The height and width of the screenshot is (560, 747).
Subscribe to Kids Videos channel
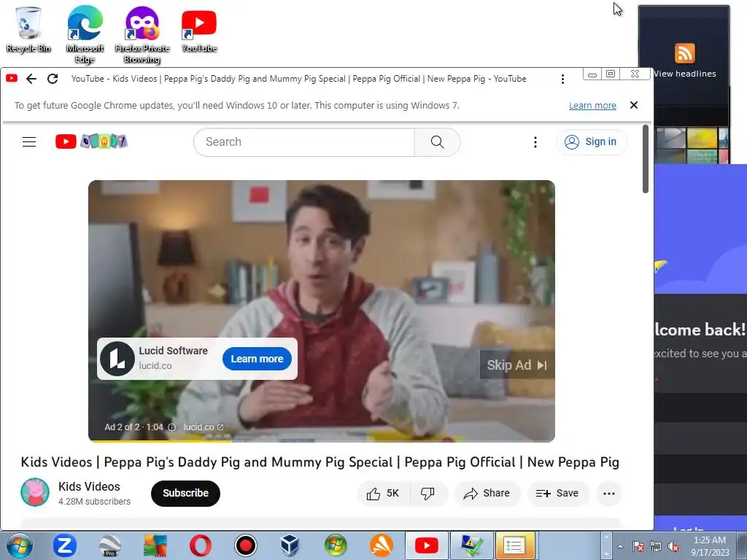point(185,493)
